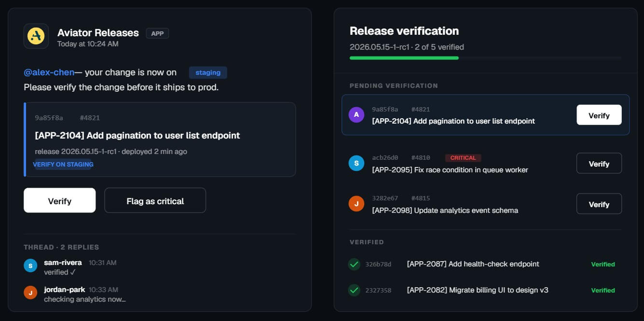Click the Aviator Releases app logo
This screenshot has height=321, width=644.
click(x=36, y=36)
